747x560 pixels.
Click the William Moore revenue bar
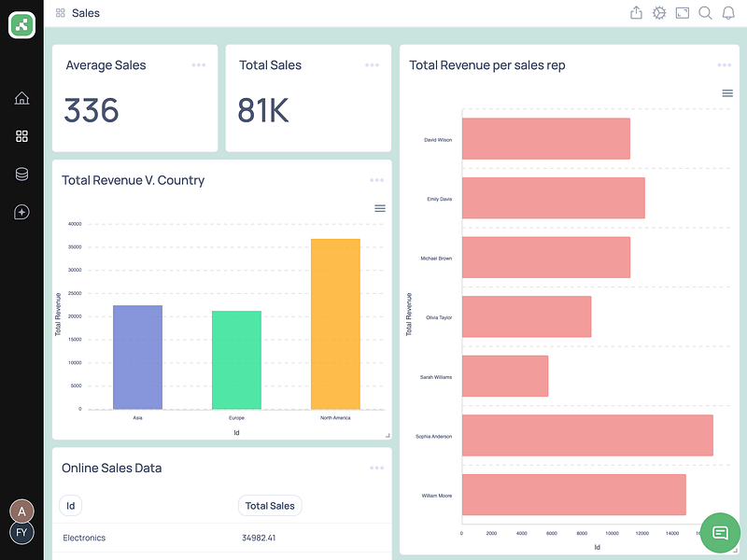(x=574, y=495)
